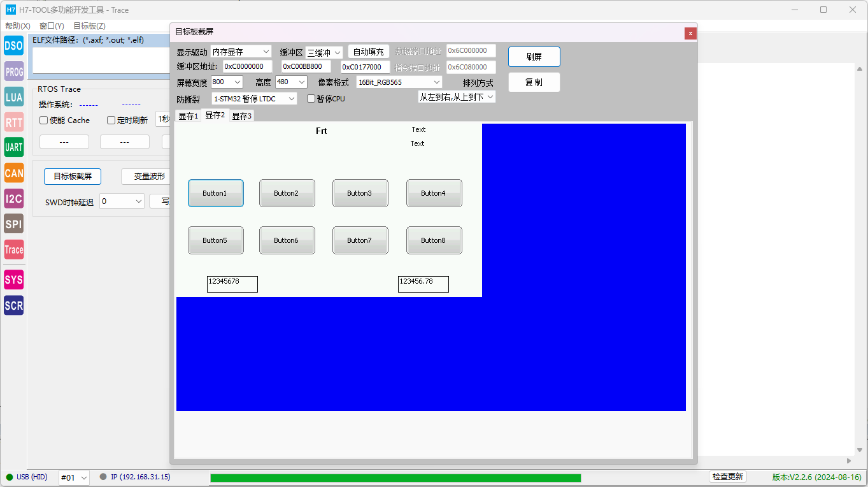
Task: Click the ELF file path text box
Action: tap(101, 61)
